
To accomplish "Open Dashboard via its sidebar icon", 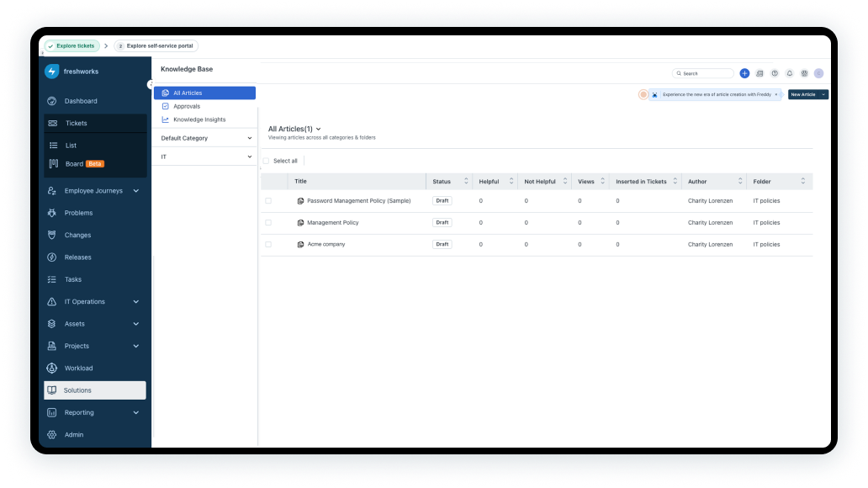I will click(52, 101).
